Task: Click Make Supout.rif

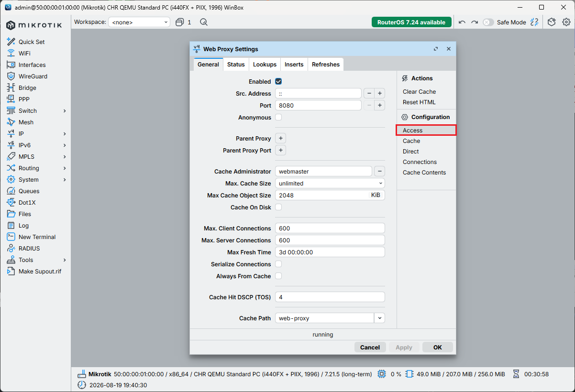Action: [x=40, y=272]
